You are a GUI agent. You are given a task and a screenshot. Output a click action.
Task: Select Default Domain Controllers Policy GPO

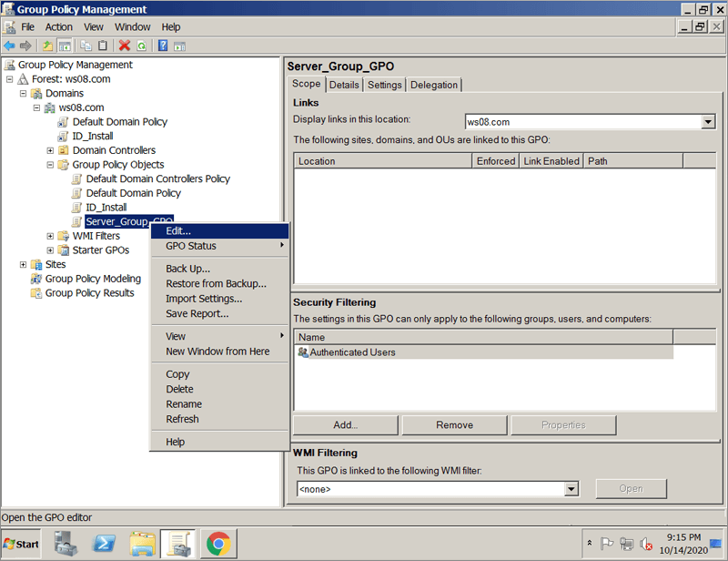tap(157, 178)
